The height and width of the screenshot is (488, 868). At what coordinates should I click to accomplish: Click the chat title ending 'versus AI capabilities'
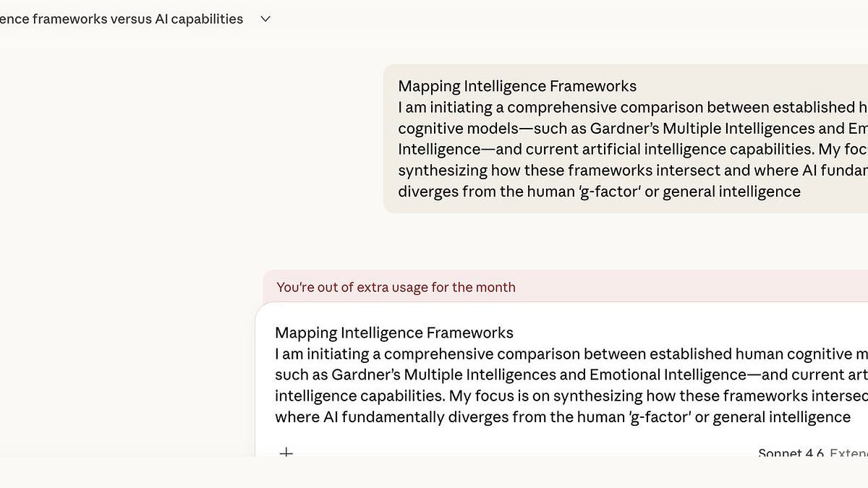coord(122,20)
